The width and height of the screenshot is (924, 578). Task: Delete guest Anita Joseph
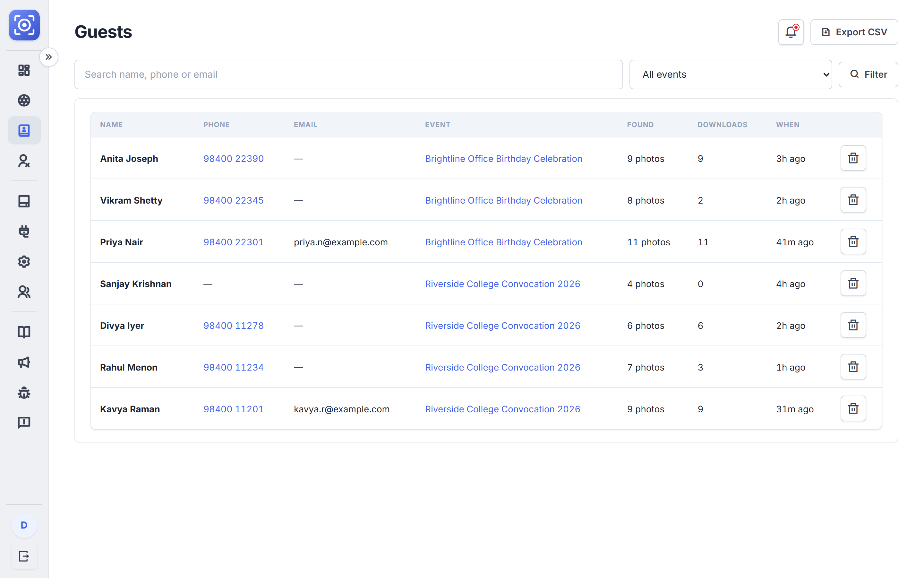(x=853, y=158)
